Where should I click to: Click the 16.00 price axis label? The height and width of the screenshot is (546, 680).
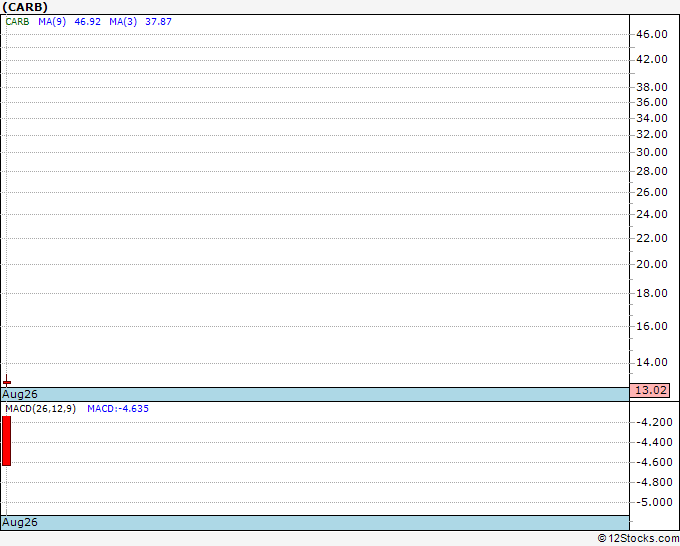pos(652,326)
